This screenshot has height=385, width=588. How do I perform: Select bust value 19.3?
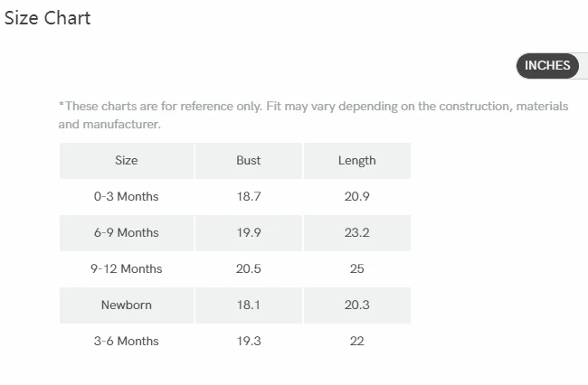coord(249,341)
